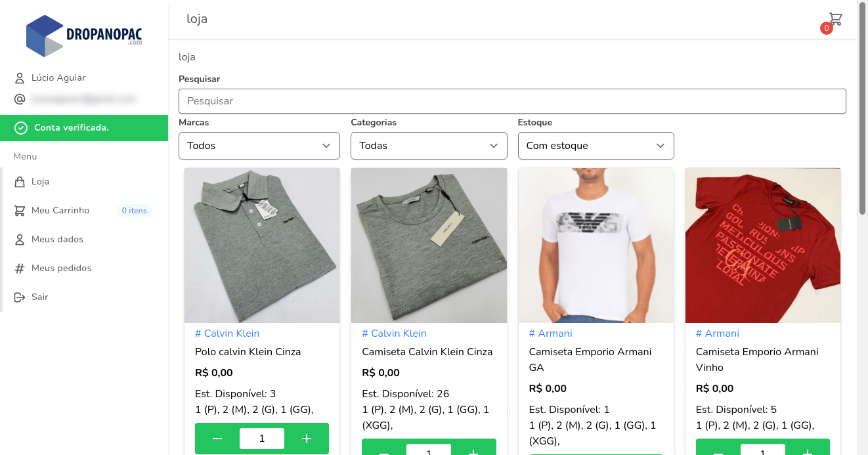
Task: Select Sair to log out
Action: tap(84, 297)
